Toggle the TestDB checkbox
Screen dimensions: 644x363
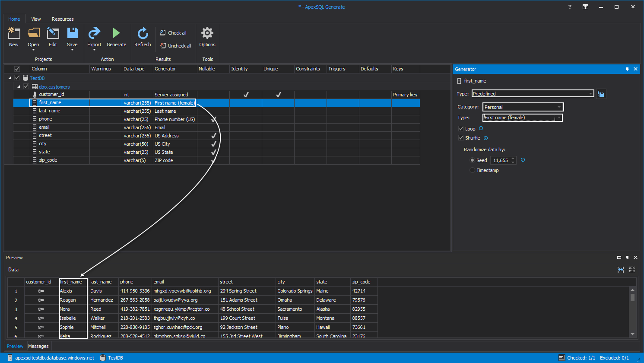pyautogui.click(x=17, y=78)
